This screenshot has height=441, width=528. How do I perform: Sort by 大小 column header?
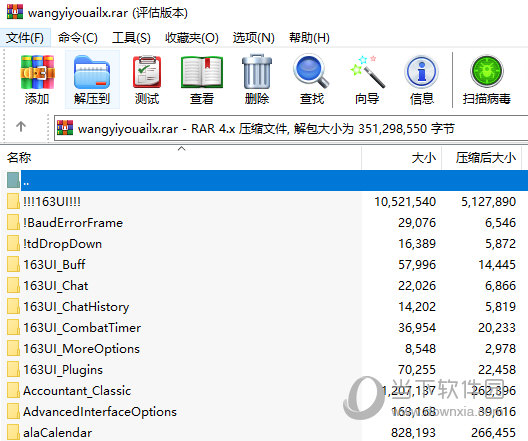pos(423,157)
